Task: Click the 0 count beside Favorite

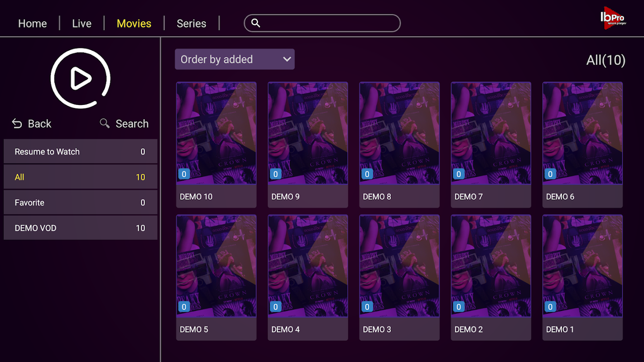Action: (x=143, y=203)
